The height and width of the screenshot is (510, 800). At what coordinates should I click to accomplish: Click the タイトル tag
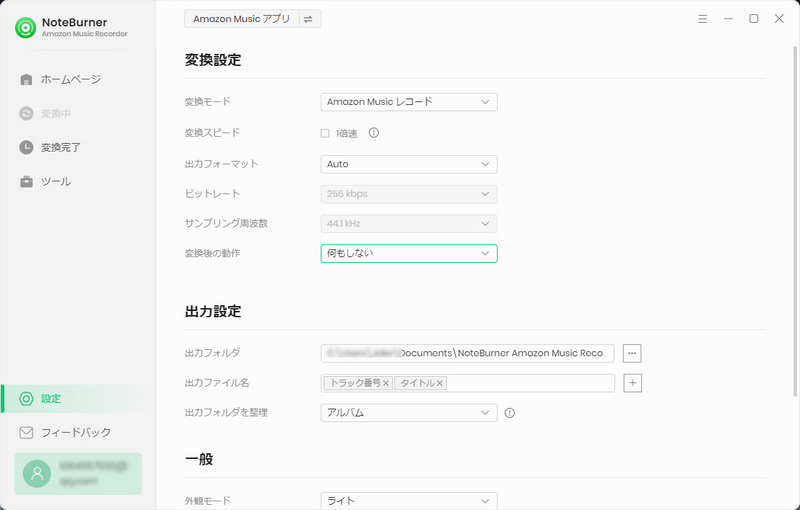420,383
